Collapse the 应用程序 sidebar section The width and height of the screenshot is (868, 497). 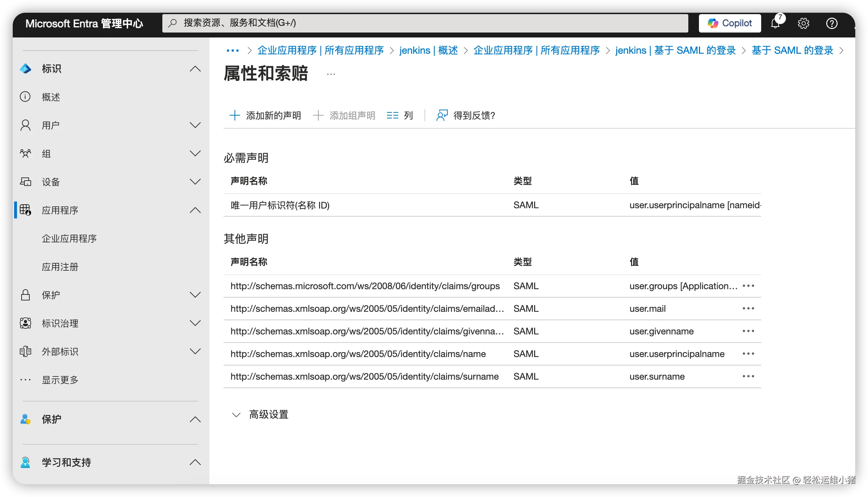click(195, 210)
